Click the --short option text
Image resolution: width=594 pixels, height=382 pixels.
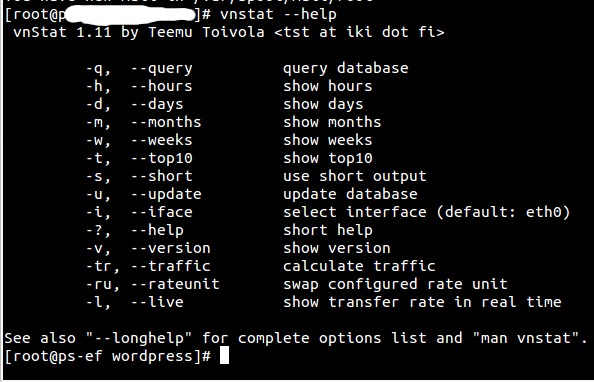[x=162, y=176]
